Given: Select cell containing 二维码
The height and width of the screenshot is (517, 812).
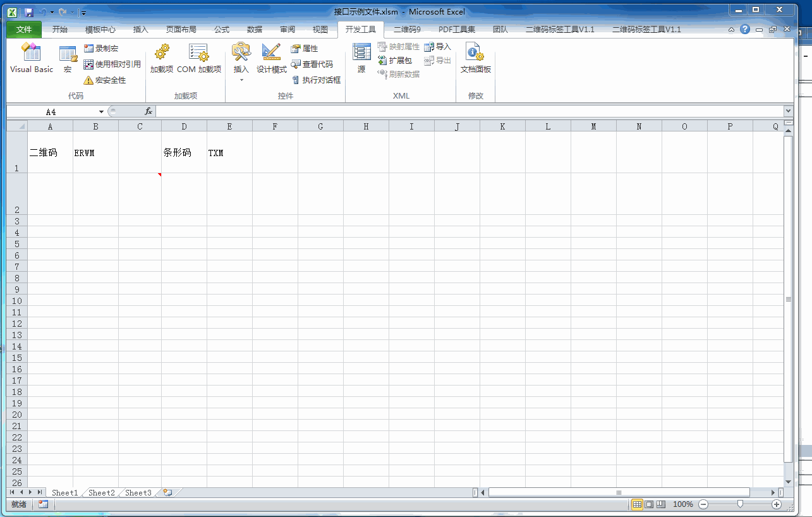Looking at the screenshot, I should tap(50, 152).
